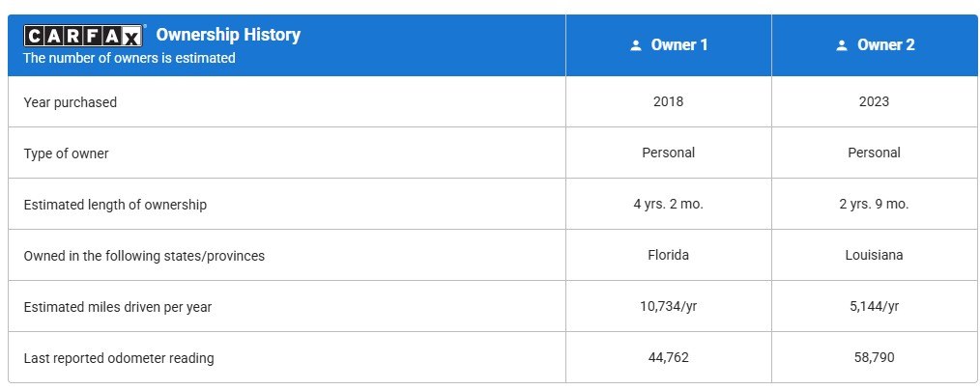The image size is (980, 390).
Task: Click Estimated length of ownership label
Action: (115, 205)
